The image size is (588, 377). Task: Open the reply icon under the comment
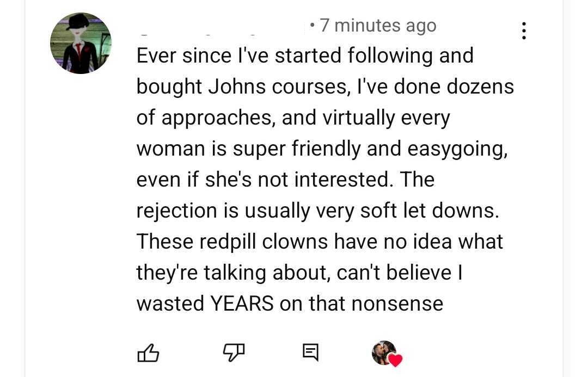(x=310, y=354)
